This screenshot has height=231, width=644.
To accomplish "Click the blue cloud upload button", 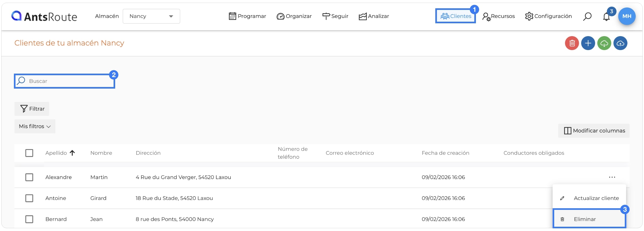I will coord(620,43).
